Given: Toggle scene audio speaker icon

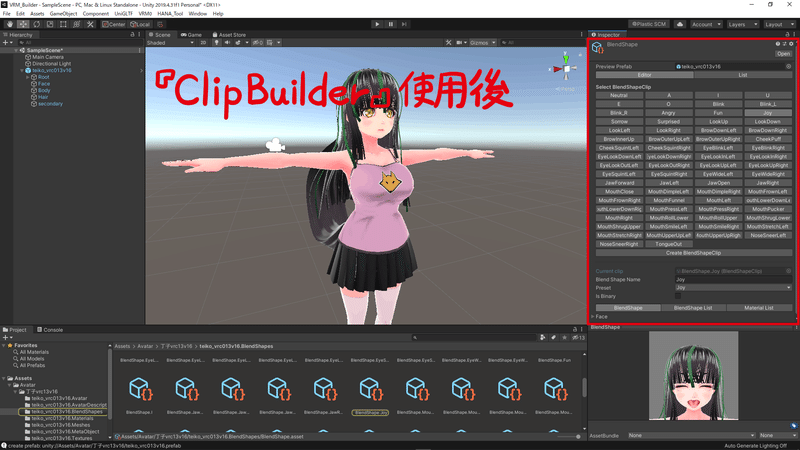Looking at the screenshot, I should coord(227,43).
